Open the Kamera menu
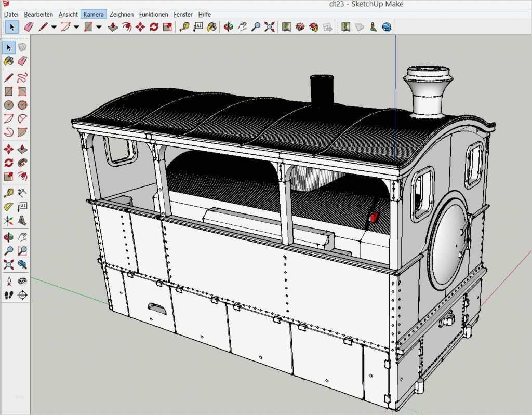532x415 pixels. click(93, 14)
